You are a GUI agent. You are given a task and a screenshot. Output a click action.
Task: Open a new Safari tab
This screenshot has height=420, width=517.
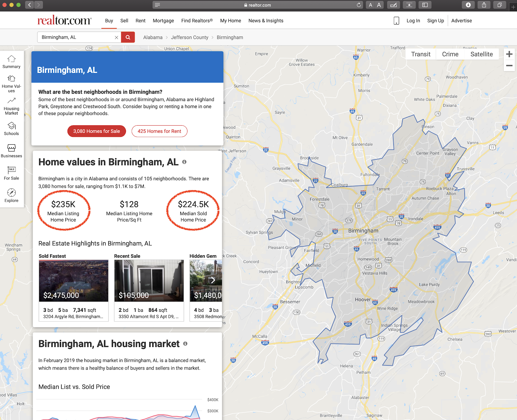[x=513, y=7]
